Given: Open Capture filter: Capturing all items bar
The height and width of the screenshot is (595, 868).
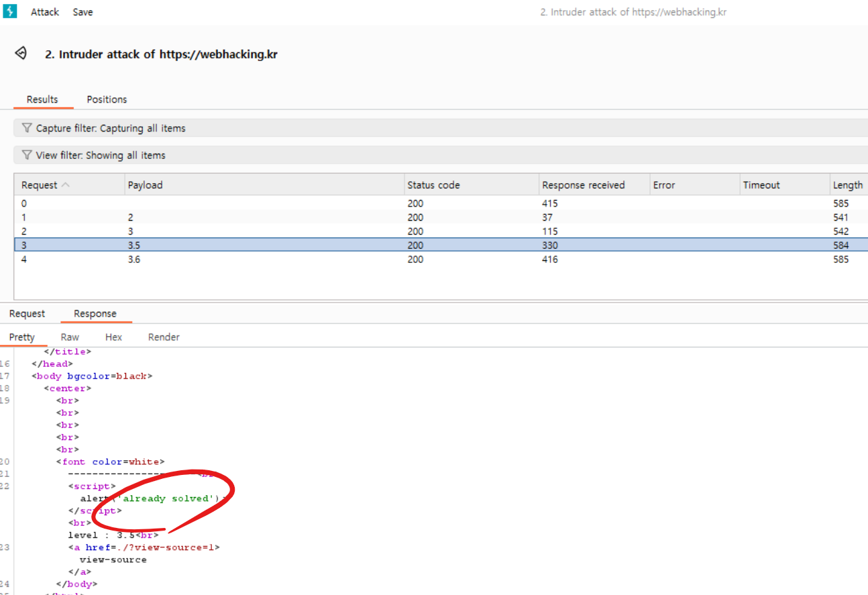Looking at the screenshot, I should [x=441, y=127].
